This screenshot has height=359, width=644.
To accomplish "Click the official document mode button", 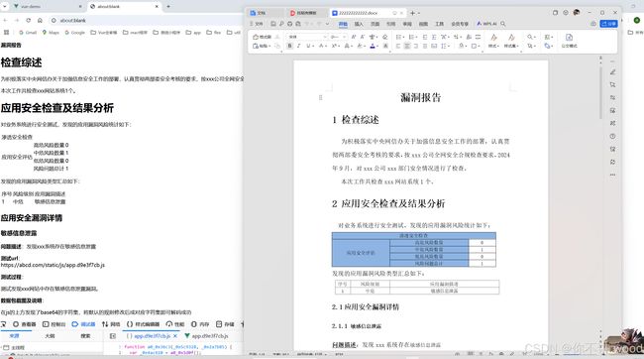I will (x=570, y=41).
